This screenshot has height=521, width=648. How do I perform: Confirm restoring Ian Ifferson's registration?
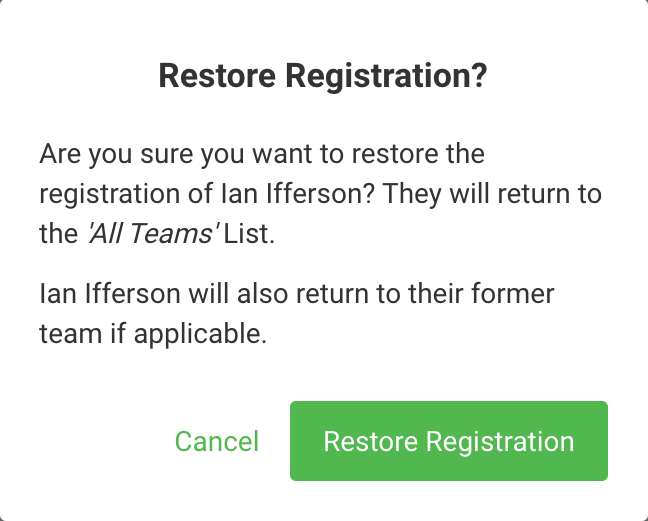[449, 441]
